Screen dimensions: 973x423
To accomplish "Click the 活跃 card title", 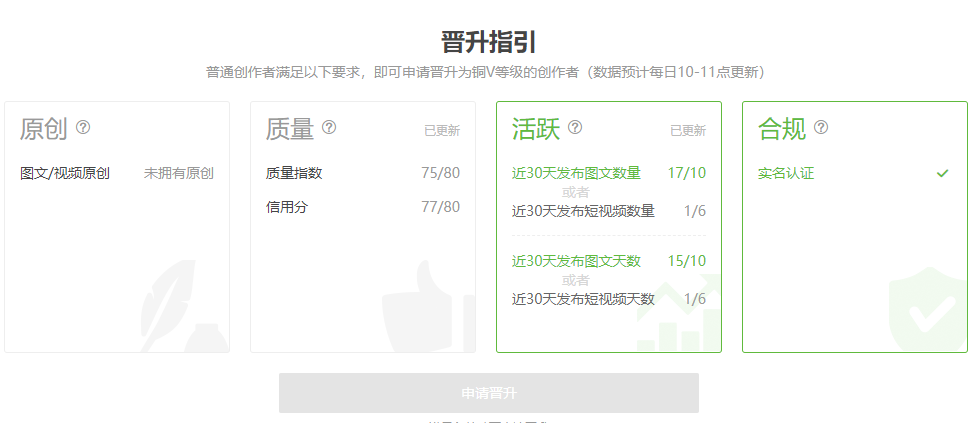I will coord(536,129).
